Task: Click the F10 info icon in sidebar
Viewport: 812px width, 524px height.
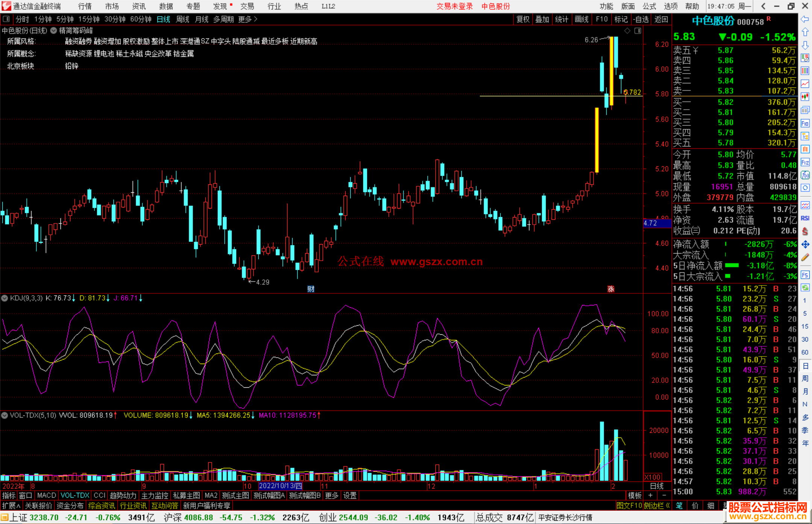Action: point(805,123)
